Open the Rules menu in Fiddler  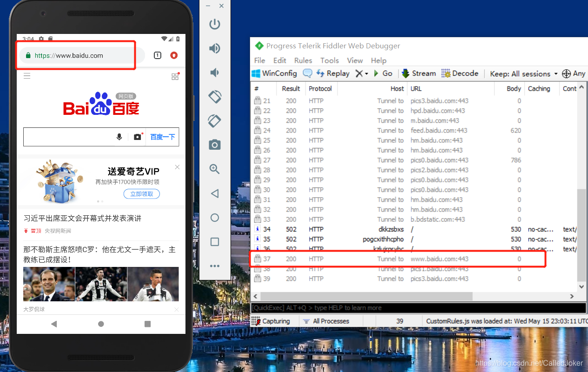pos(303,60)
